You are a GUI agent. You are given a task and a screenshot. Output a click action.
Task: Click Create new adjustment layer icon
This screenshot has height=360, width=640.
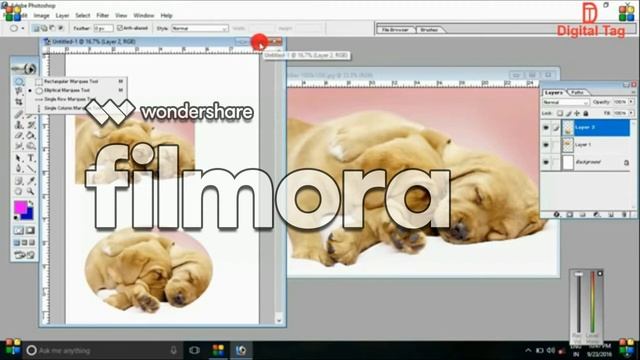(597, 215)
